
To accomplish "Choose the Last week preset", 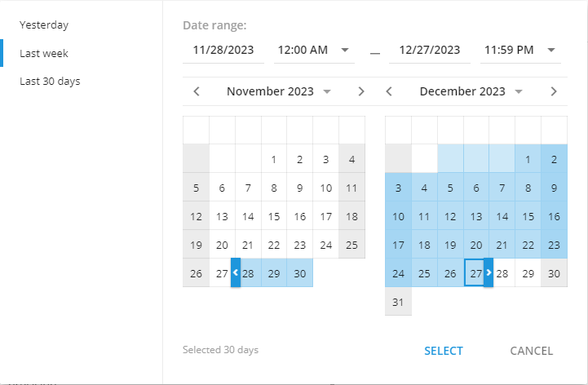I will pos(44,54).
